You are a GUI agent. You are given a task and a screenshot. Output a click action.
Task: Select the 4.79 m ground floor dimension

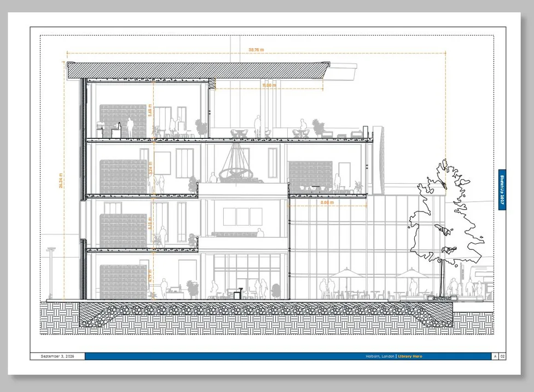point(150,276)
